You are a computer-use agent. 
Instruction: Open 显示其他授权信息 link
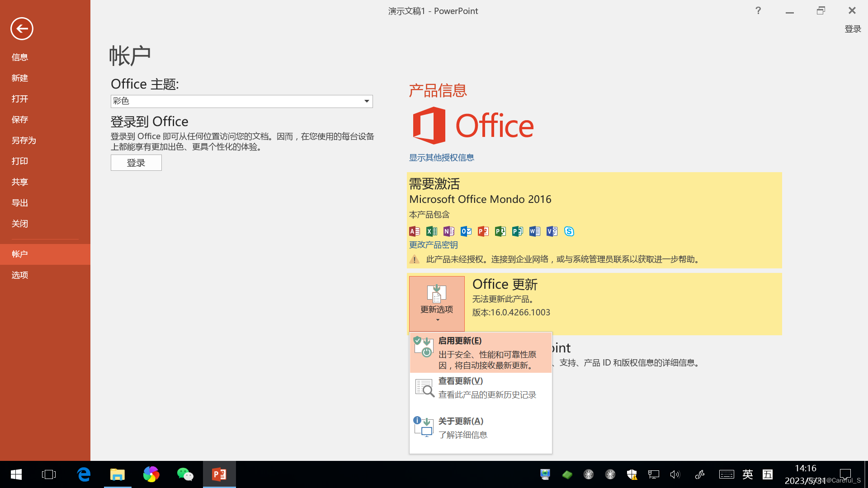441,158
